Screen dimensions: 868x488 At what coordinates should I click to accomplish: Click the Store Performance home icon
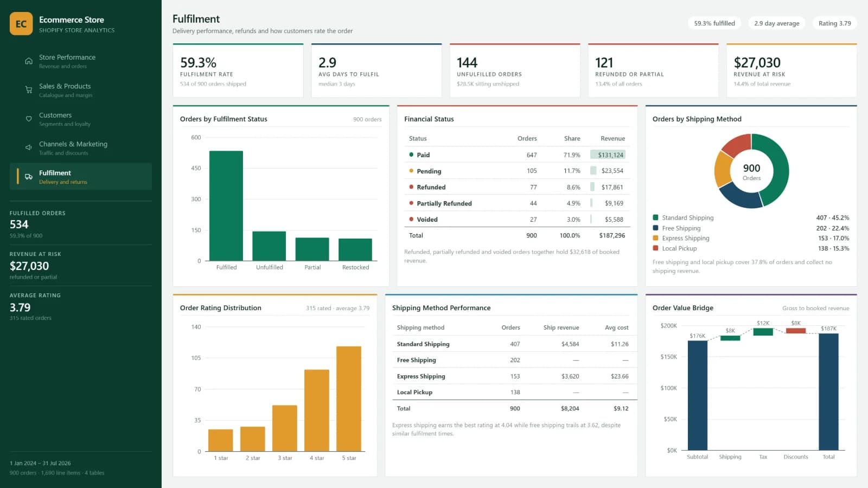click(x=29, y=61)
